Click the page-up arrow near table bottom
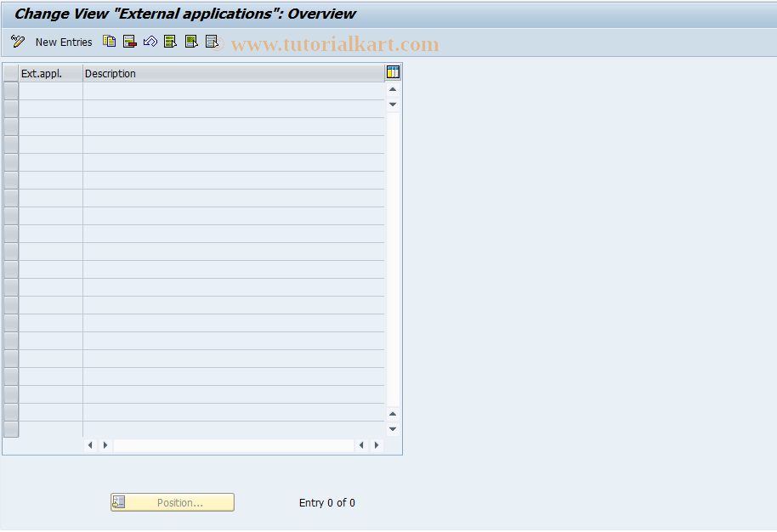This screenshot has height=532, width=777. tap(393, 414)
